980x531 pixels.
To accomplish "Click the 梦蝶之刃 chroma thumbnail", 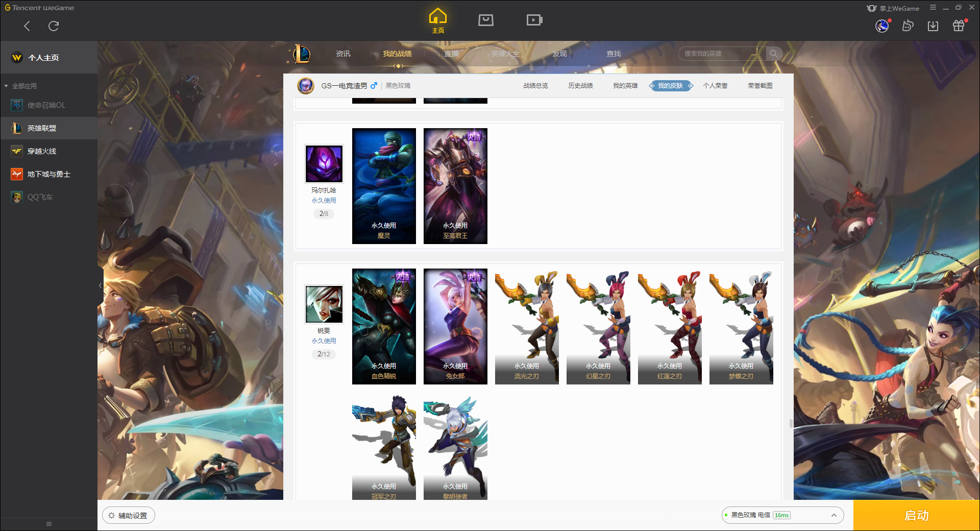I will pos(741,326).
